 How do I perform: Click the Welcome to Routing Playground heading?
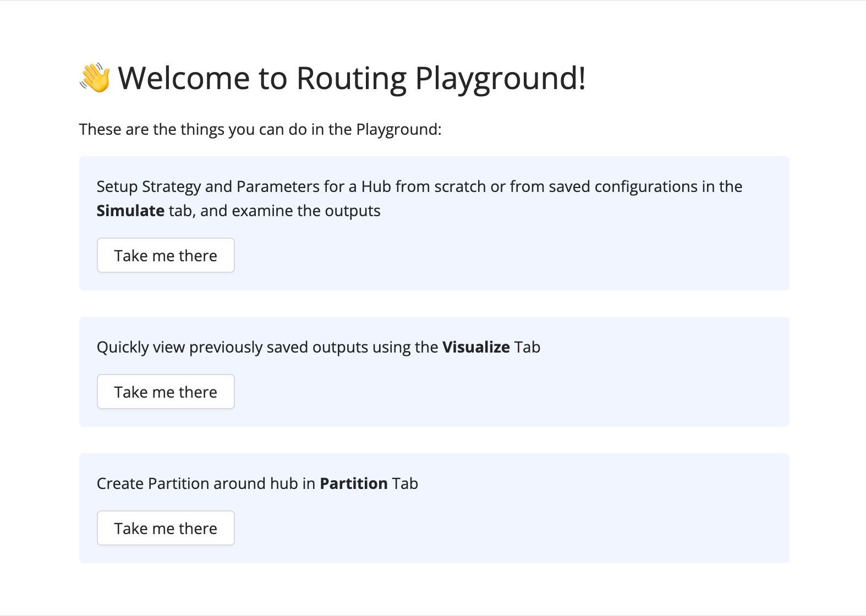351,78
